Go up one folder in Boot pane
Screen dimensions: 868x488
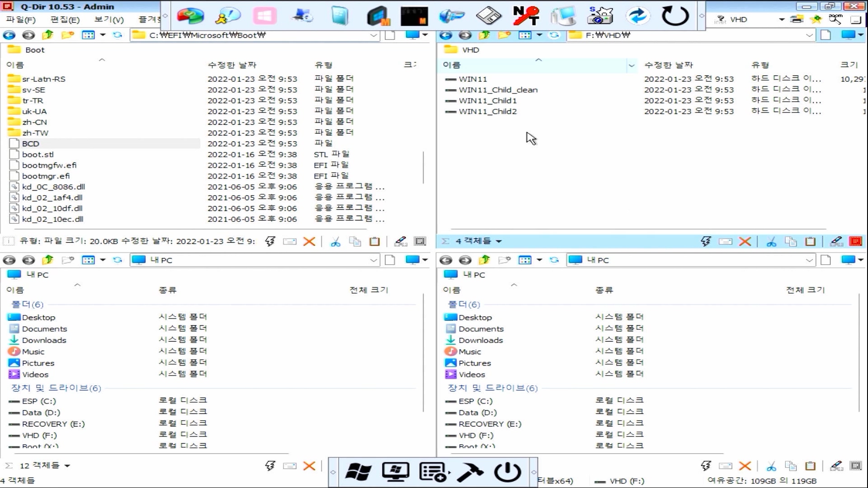tap(47, 35)
